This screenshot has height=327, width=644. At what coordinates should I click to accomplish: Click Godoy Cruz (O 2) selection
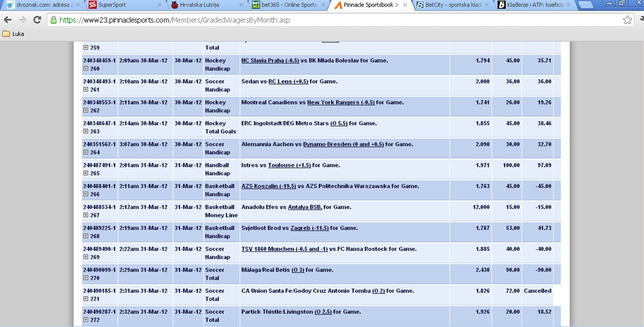click(378, 291)
